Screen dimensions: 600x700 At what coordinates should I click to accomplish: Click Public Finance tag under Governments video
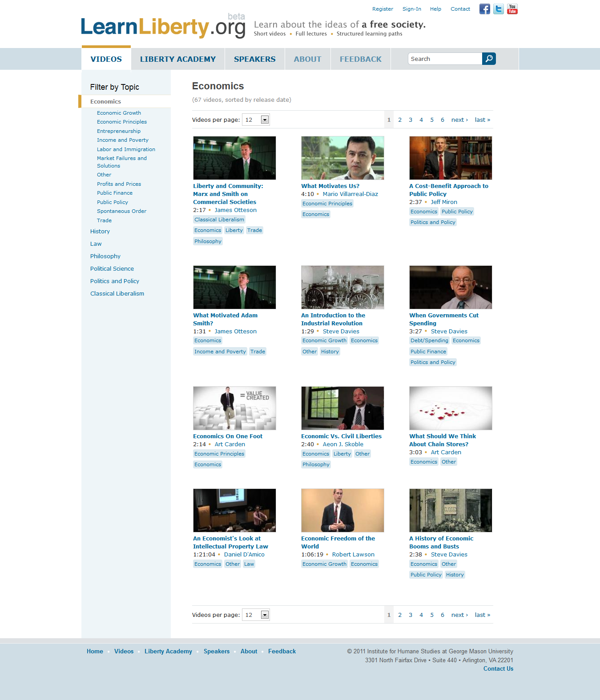tap(428, 352)
